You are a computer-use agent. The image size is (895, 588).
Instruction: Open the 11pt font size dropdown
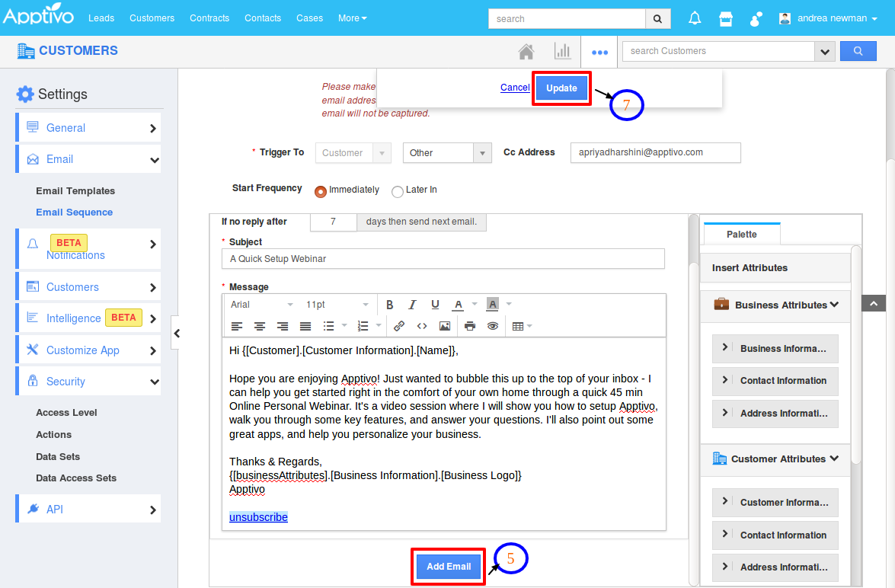click(x=337, y=305)
